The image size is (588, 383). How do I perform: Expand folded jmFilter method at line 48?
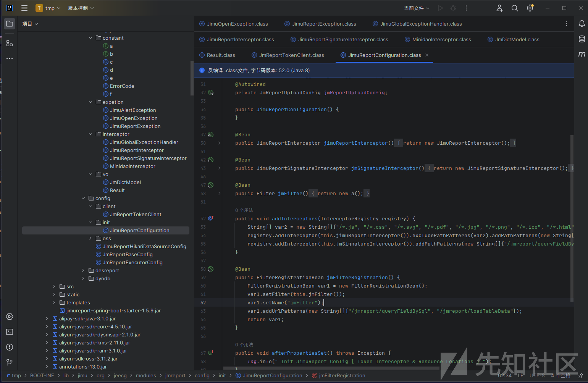click(x=219, y=194)
